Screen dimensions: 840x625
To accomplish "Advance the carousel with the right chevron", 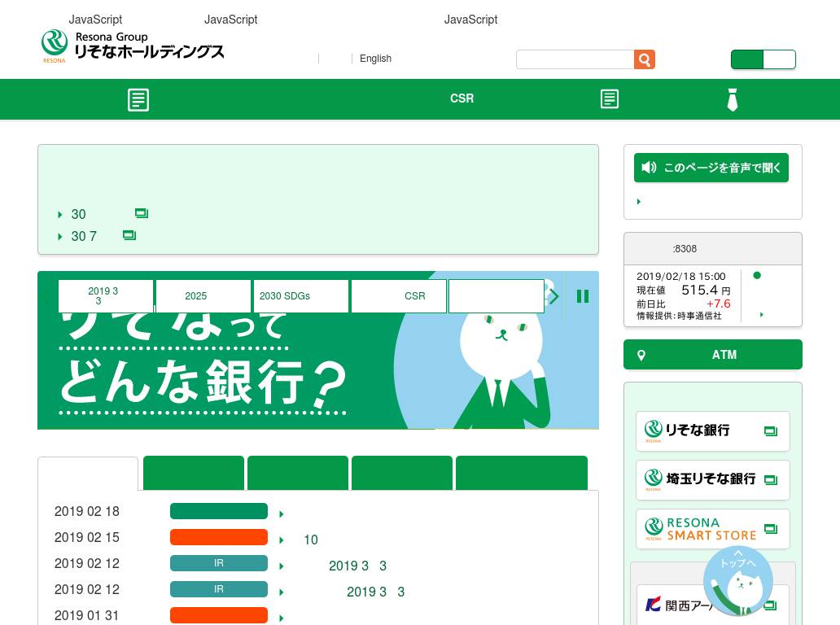I will pos(554,296).
